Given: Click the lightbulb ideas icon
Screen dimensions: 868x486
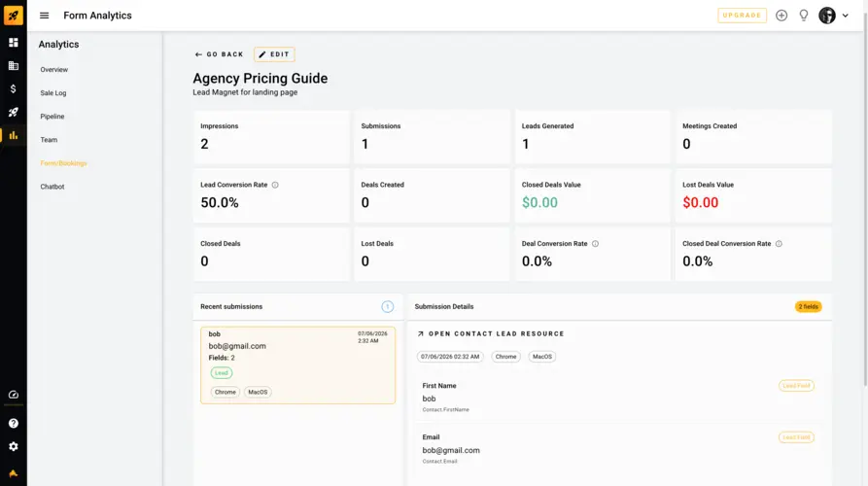Looking at the screenshot, I should (x=804, y=16).
